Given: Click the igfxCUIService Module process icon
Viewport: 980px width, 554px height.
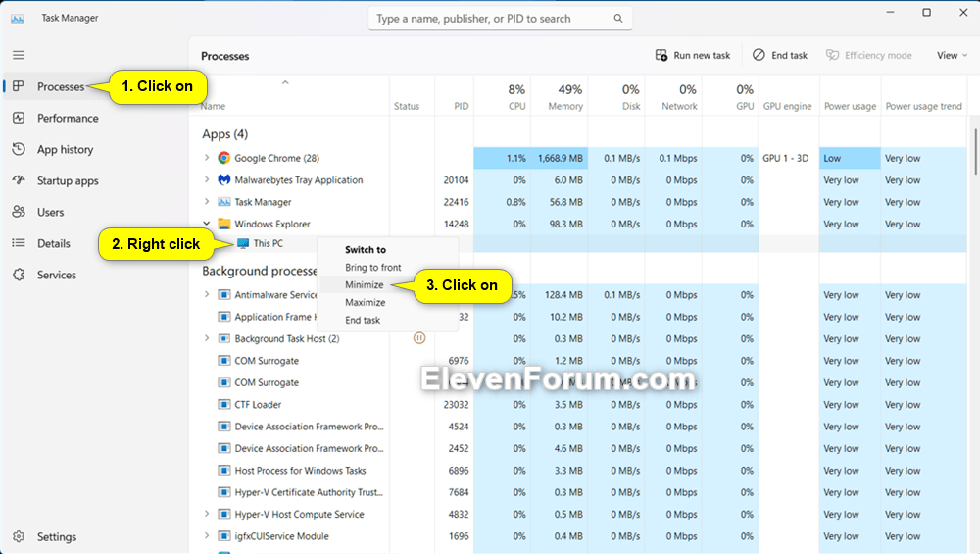Looking at the screenshot, I should pos(223,536).
